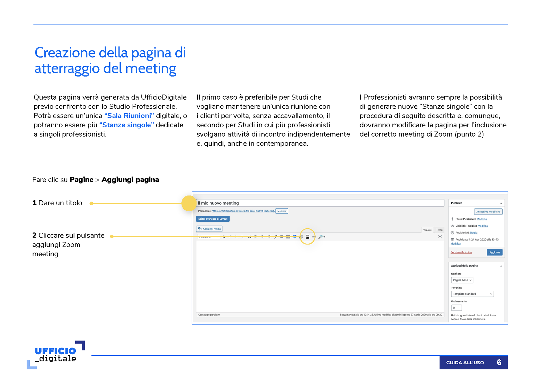Collapse the Pubblica panel
Viewport: 554px width, 392px height.
[x=501, y=203]
